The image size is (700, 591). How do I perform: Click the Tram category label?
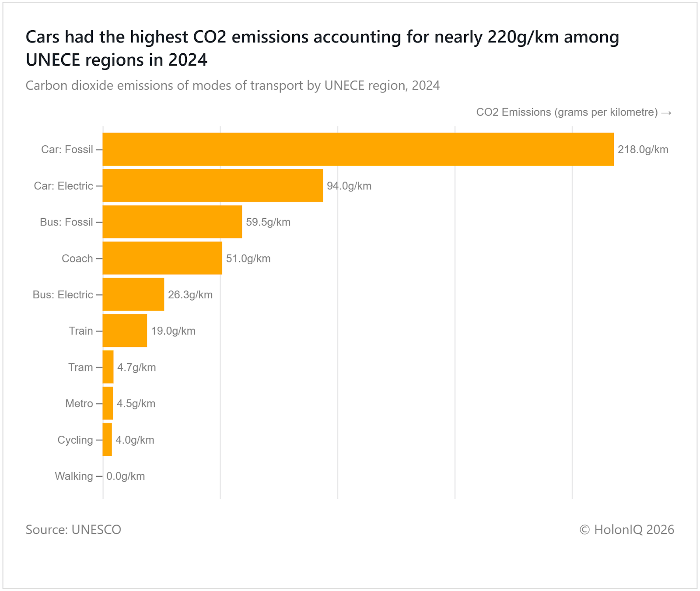click(80, 367)
